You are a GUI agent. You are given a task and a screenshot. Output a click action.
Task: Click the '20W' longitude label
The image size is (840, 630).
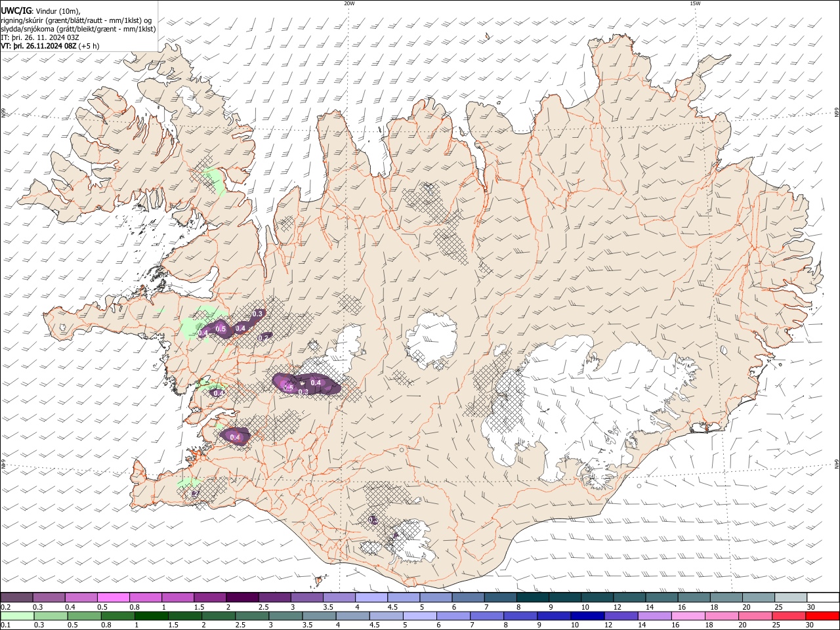(x=349, y=3)
